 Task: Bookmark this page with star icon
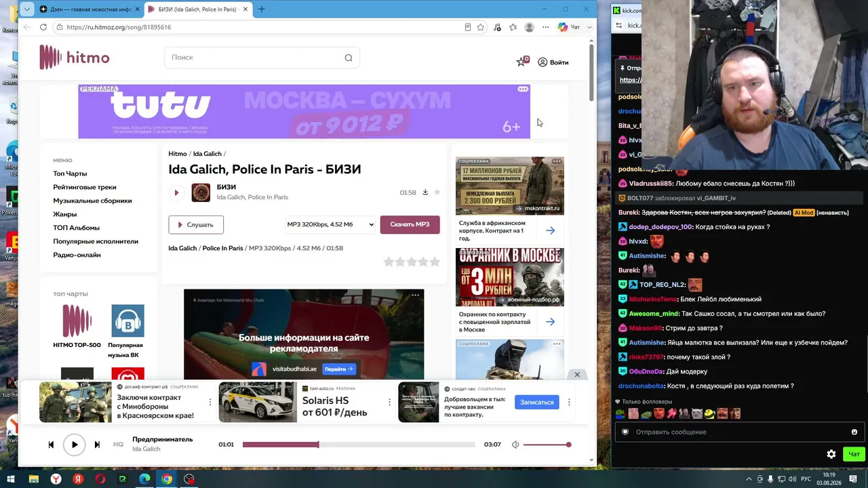(x=481, y=27)
